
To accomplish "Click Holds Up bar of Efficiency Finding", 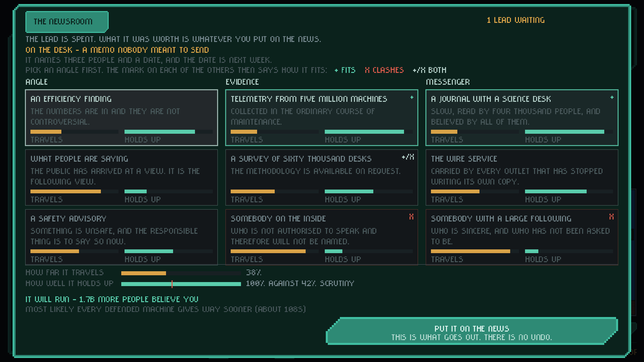I will 169,132.
